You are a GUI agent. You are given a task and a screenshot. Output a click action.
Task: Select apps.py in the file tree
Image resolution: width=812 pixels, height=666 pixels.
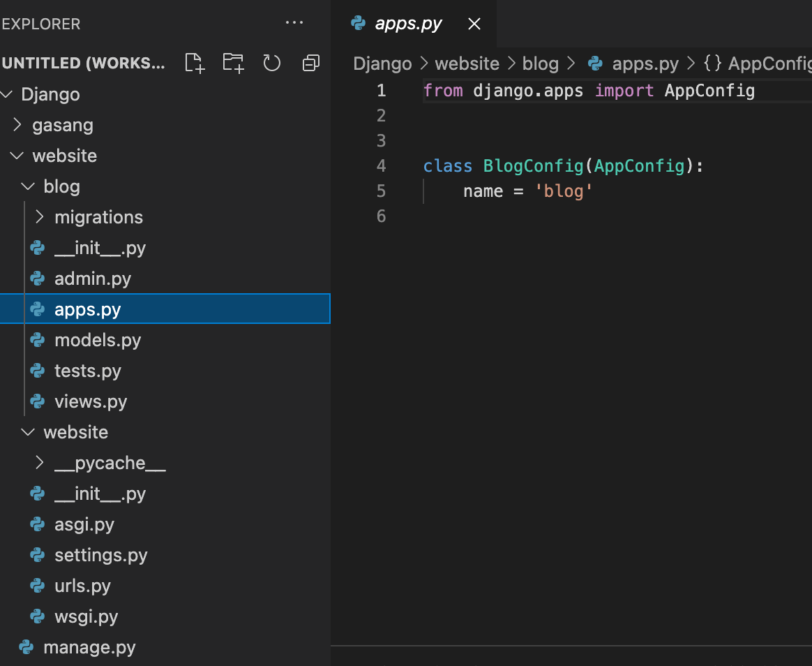tap(165, 309)
